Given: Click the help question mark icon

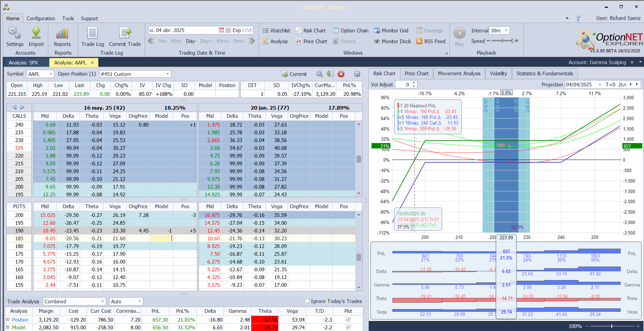Looking at the screenshot, I should (x=578, y=18).
